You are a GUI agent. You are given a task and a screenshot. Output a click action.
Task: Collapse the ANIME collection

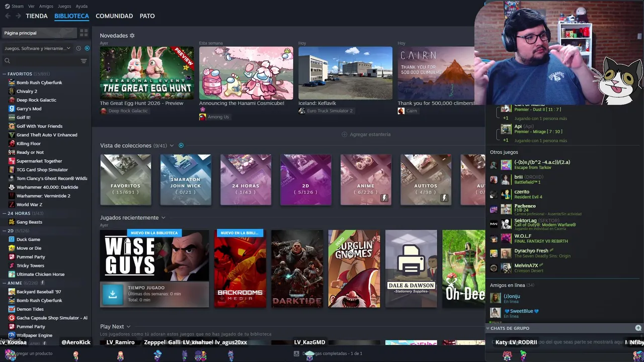(x=4, y=283)
